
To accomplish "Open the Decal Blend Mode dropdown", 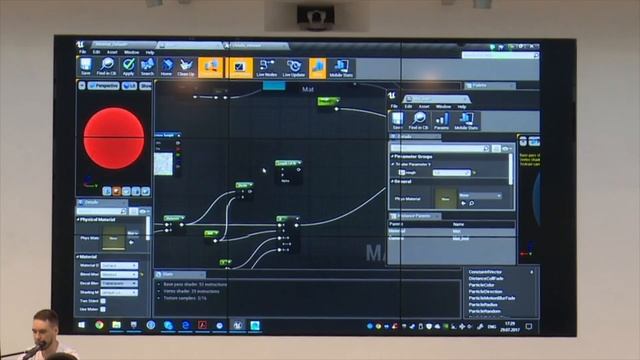I will (x=119, y=283).
